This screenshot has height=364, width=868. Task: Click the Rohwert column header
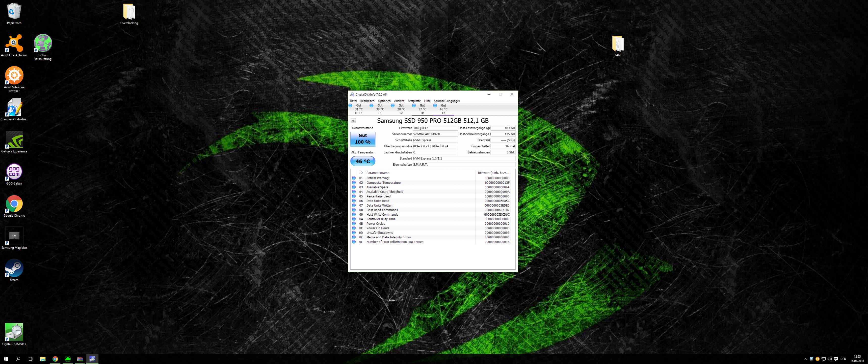click(x=493, y=173)
